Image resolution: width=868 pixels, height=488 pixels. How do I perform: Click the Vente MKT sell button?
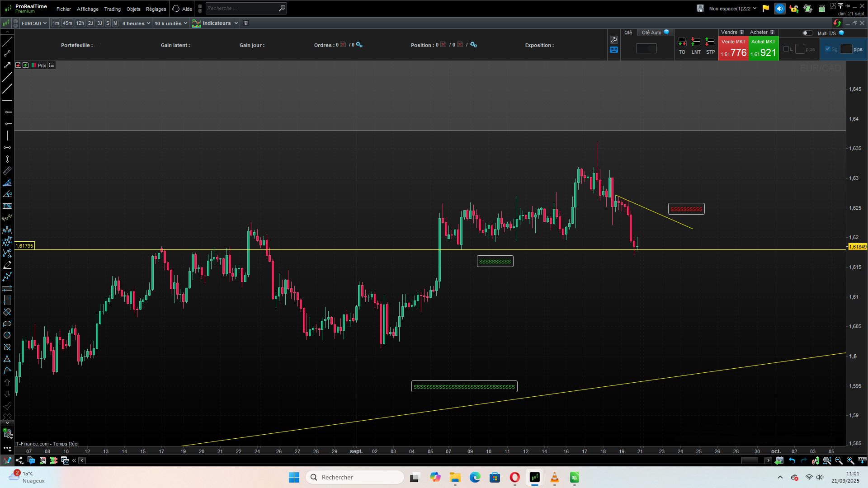tap(733, 49)
